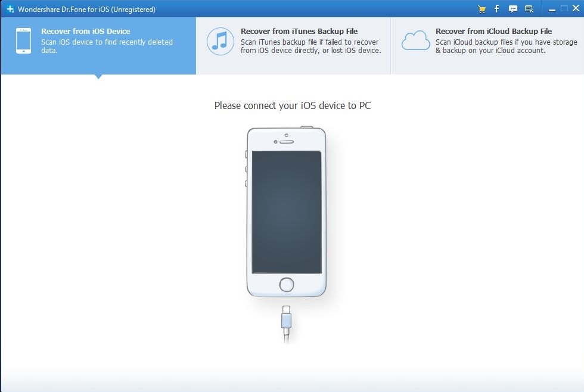
Task: Click the 'Scan iOS device to find recently deleted data.' description
Action: click(x=107, y=46)
